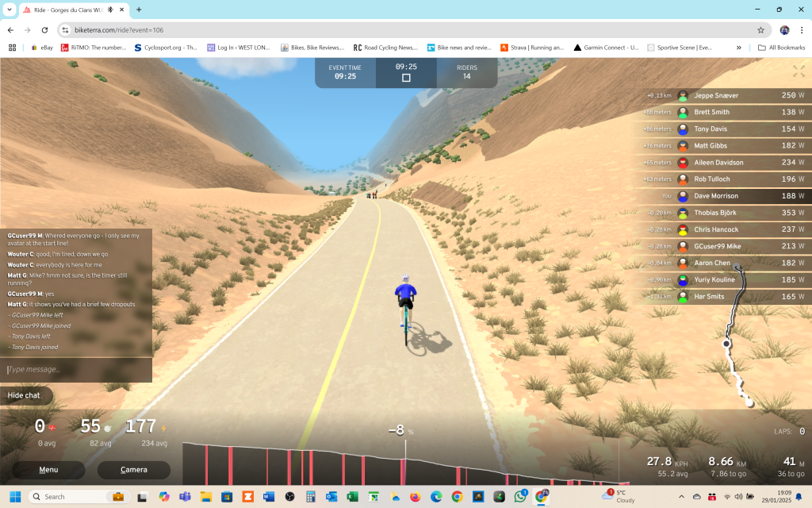This screenshot has width=812, height=508.
Task: Reload the BikeTerra page
Action: [44, 30]
